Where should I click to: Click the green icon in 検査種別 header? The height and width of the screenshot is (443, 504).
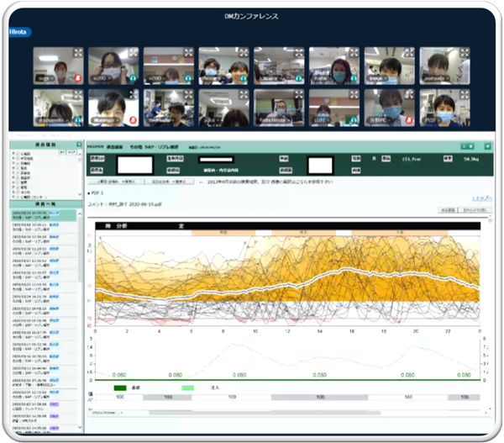pos(79,145)
